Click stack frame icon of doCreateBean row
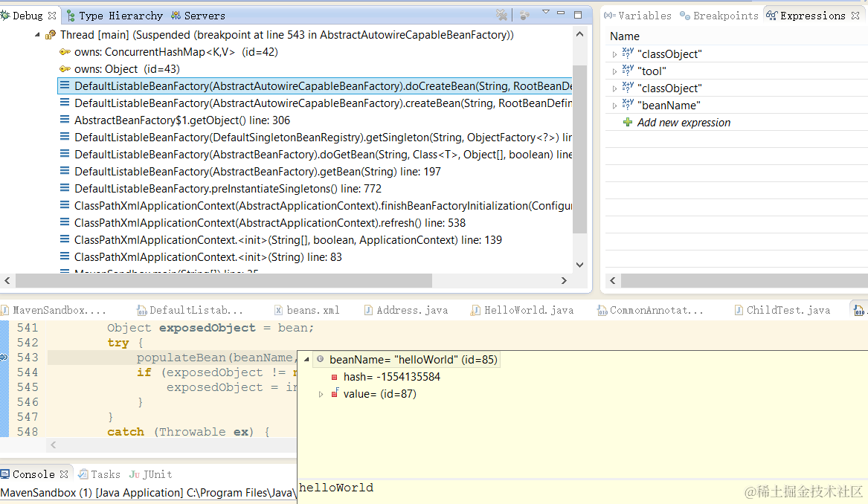 [65, 85]
